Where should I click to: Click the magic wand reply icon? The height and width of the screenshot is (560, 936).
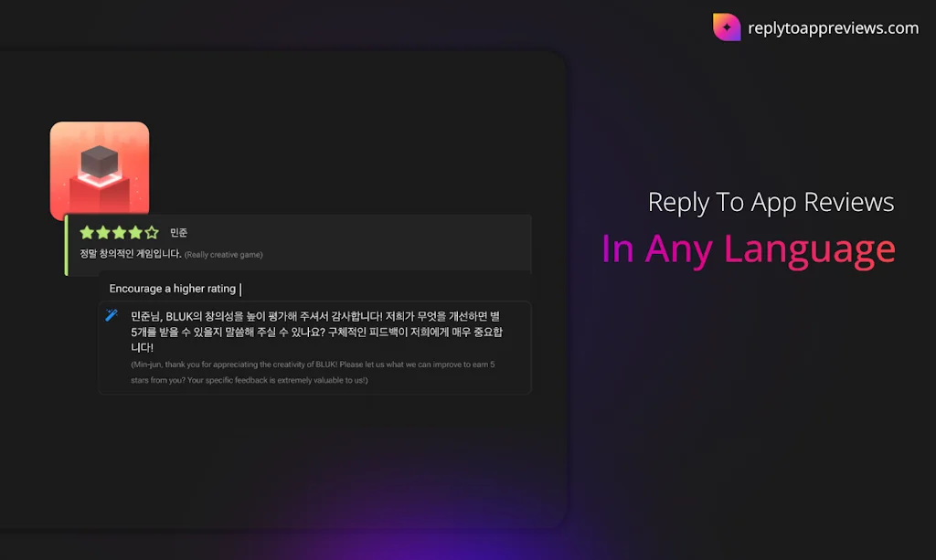pos(112,315)
